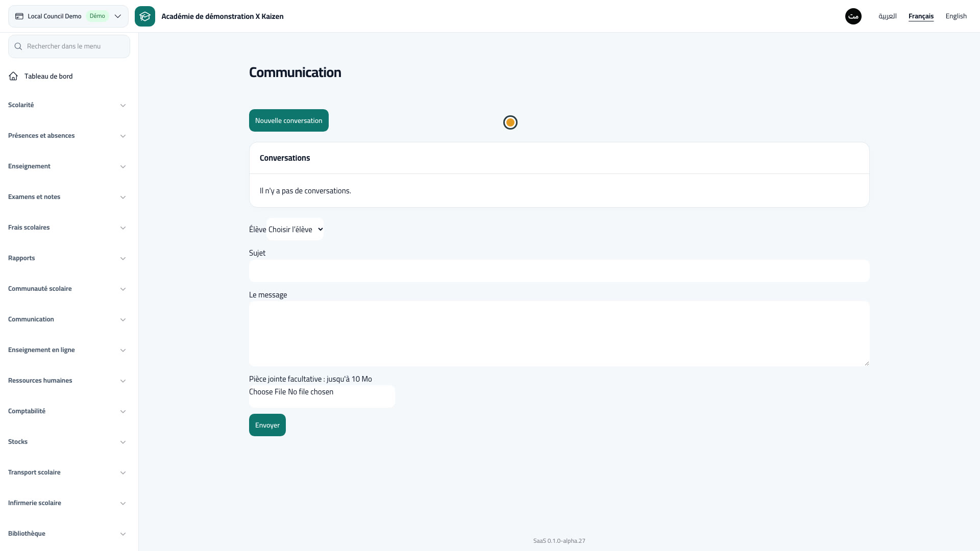
Task: Click the Envoyer button
Action: pyautogui.click(x=267, y=425)
